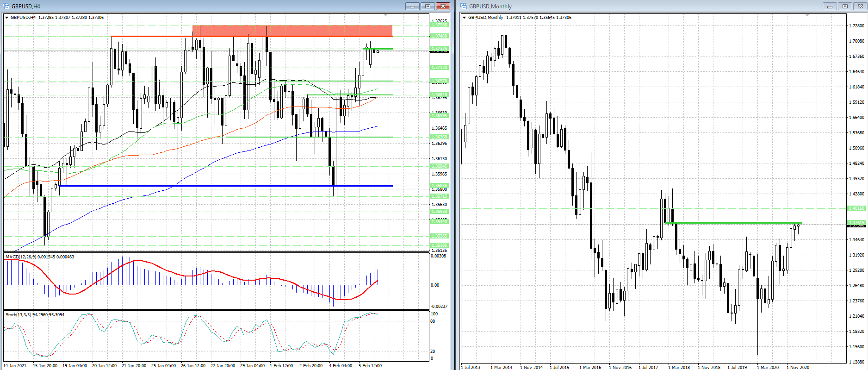
Task: Click the 1.72800 price on Monthly axis
Action: [x=856, y=26]
